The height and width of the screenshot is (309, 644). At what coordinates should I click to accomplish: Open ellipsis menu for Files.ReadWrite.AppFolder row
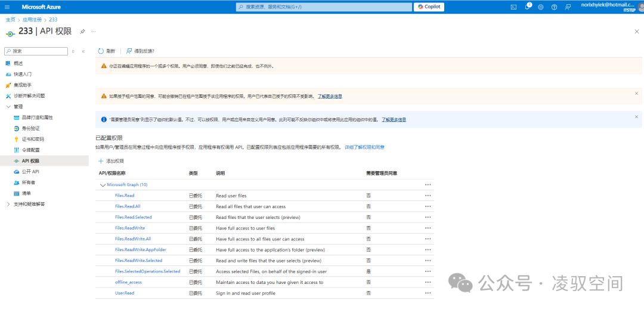click(x=428, y=249)
